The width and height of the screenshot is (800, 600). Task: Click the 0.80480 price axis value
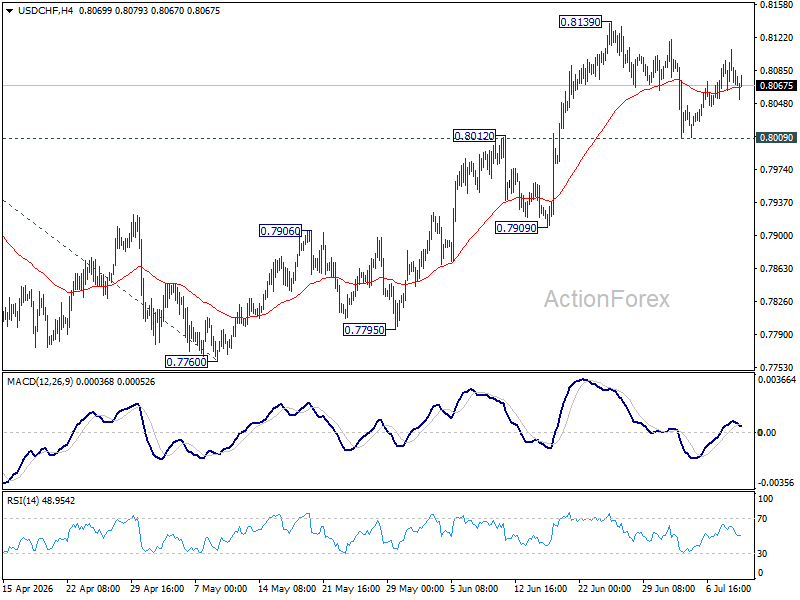coord(777,104)
